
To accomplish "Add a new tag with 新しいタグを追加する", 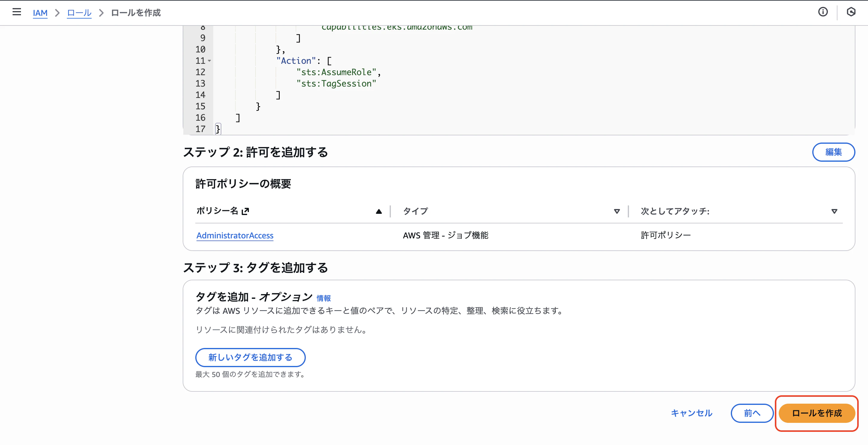I will point(250,358).
